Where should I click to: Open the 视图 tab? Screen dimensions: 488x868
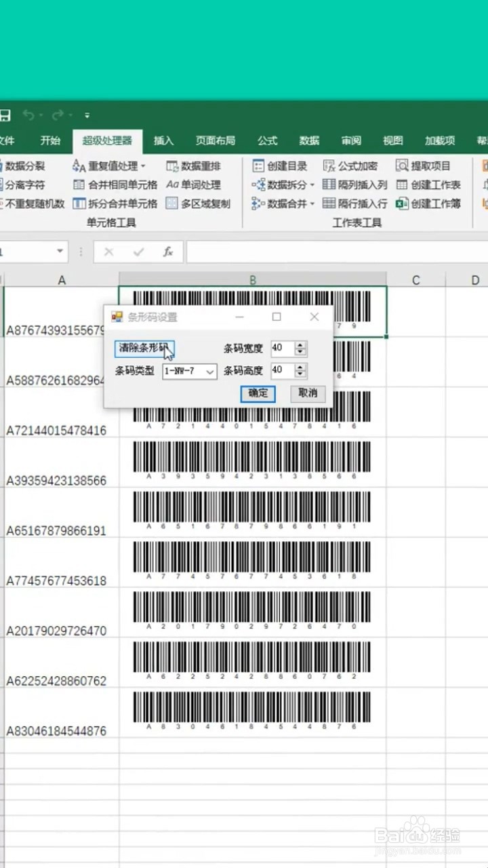click(x=392, y=141)
